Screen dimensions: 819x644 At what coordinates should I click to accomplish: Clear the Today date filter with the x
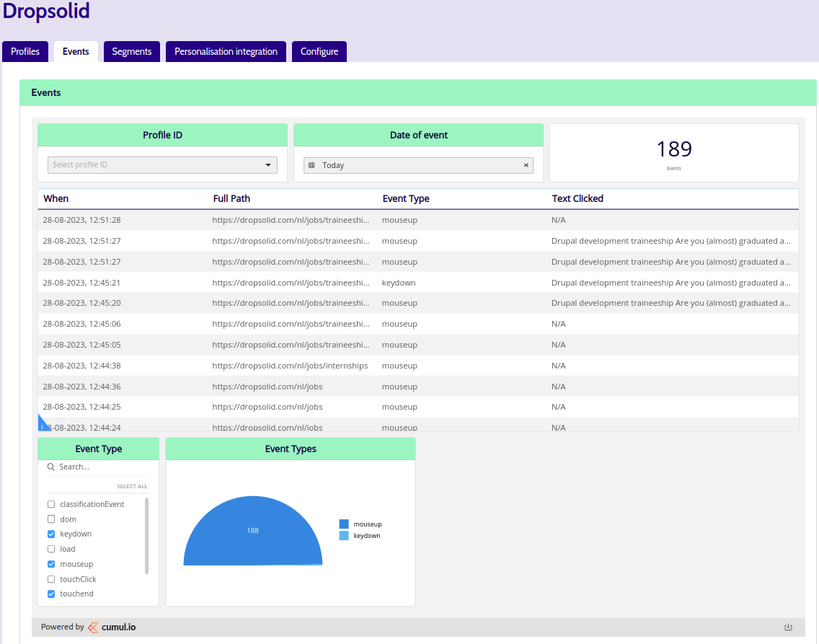[526, 165]
